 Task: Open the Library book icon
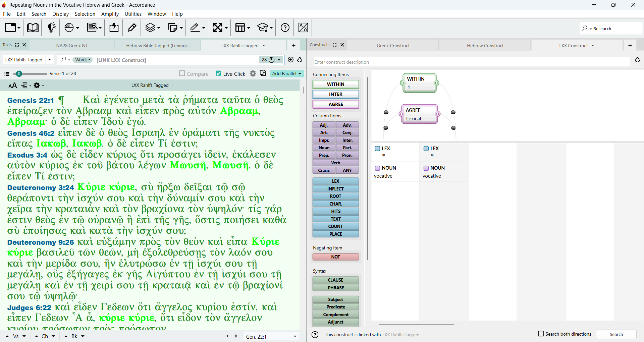[33, 27]
